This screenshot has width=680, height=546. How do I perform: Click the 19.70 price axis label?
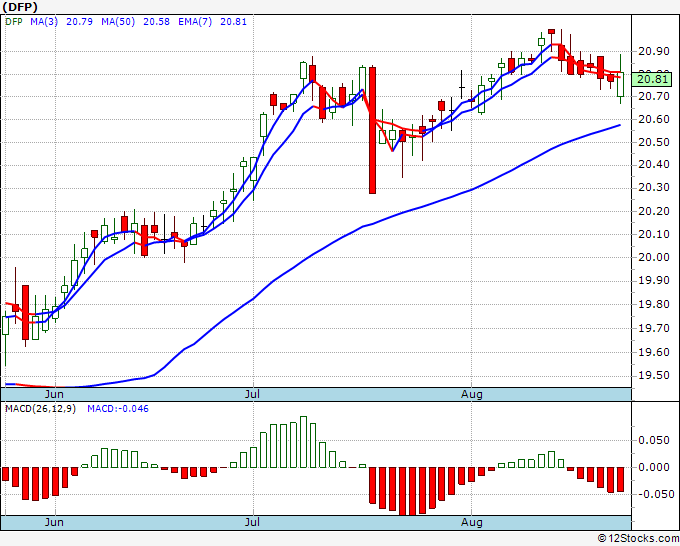(654, 328)
